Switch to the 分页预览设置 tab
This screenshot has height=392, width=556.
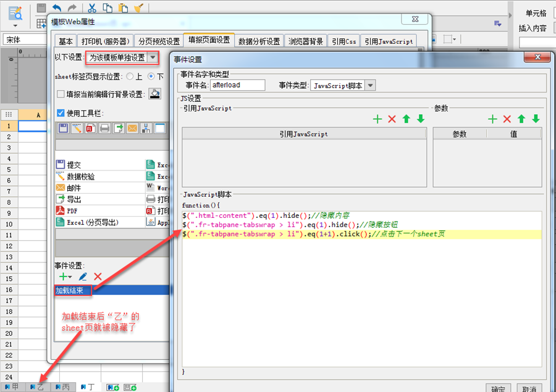point(159,41)
